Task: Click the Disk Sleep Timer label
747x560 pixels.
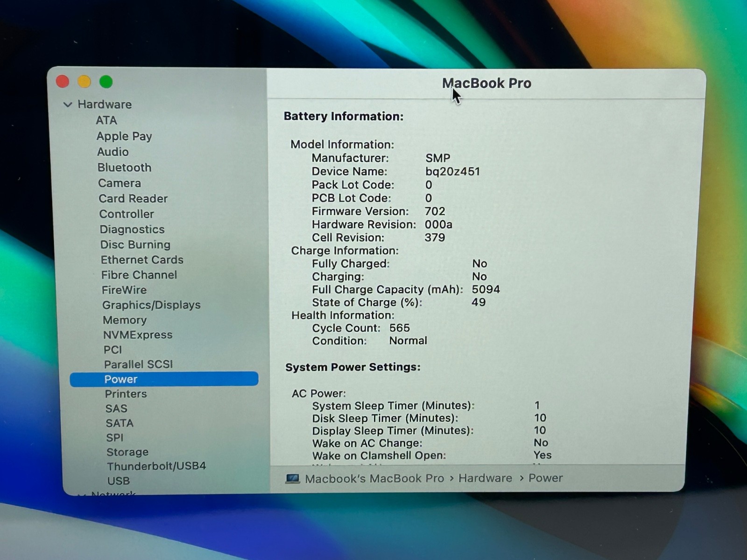Action: [x=385, y=418]
